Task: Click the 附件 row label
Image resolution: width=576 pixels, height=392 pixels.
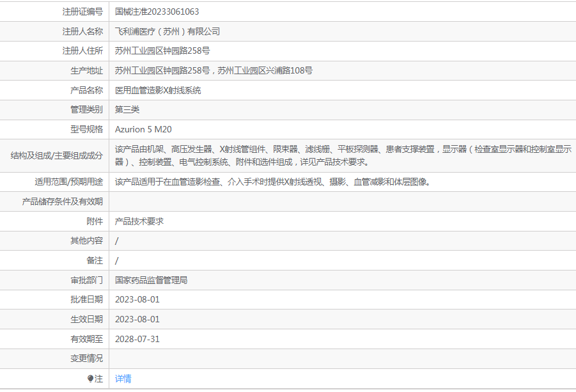Action: (95, 221)
